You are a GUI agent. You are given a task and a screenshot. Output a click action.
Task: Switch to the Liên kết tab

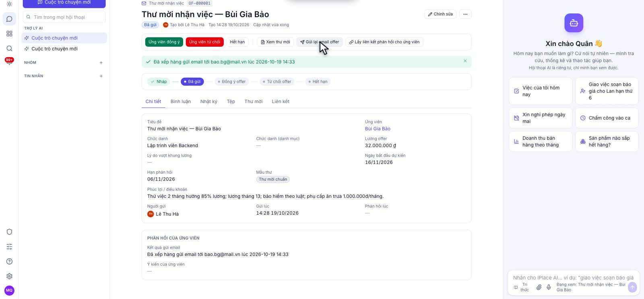[x=281, y=102]
